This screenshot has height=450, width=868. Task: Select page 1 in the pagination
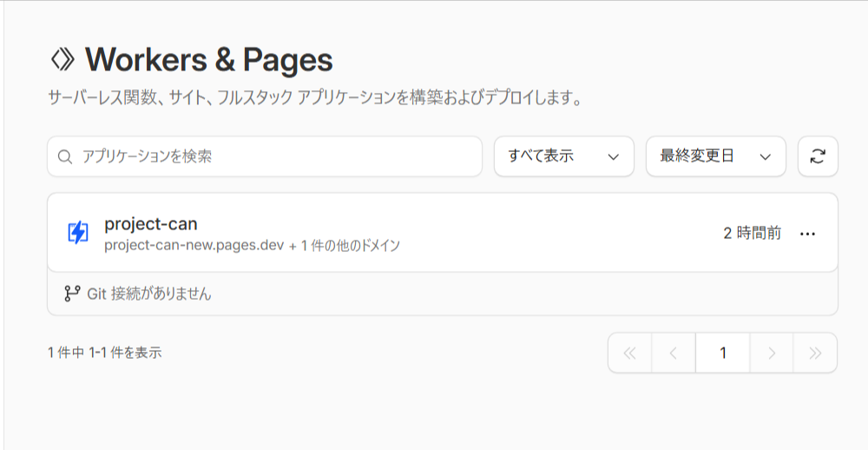[723, 353]
